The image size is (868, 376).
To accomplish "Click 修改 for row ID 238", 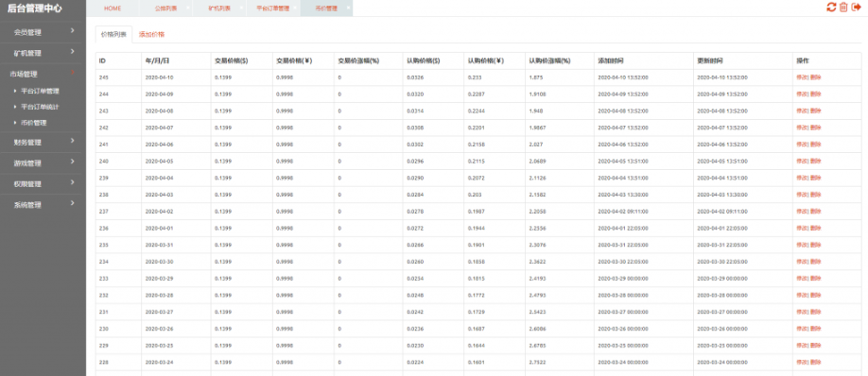I will pyautogui.click(x=802, y=195).
